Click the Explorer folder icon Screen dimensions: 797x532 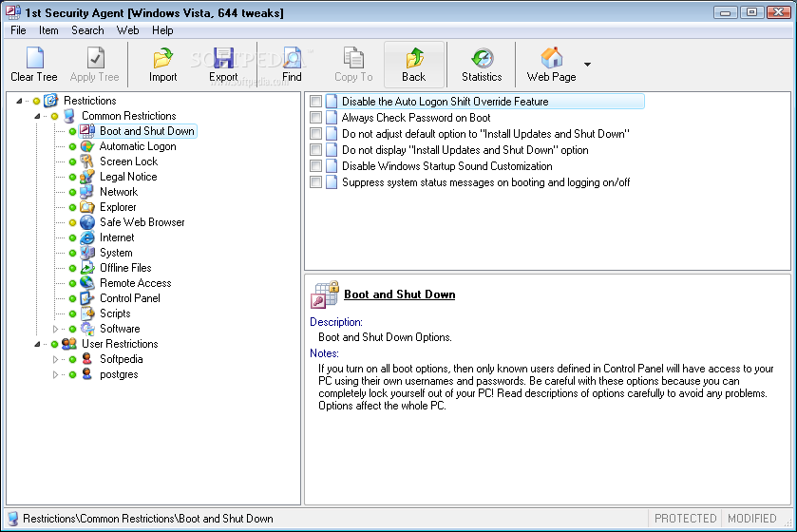point(86,207)
